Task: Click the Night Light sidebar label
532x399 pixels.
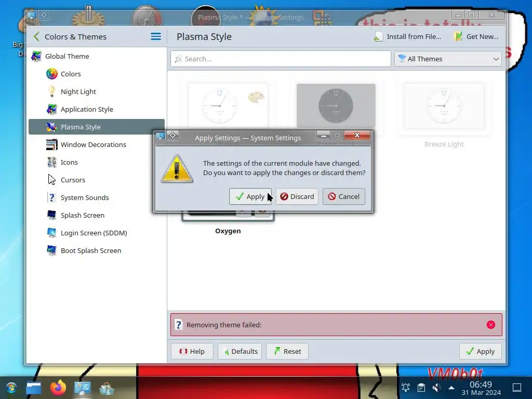Action: (78, 91)
